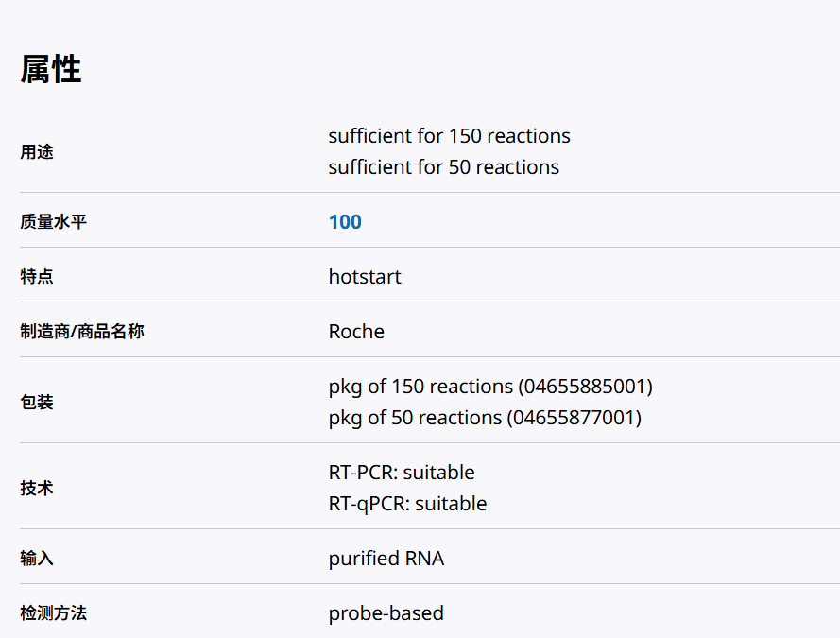The image size is (840, 638).
Task: Click the 'RT-PCR: suitable' text
Action: tap(402, 473)
